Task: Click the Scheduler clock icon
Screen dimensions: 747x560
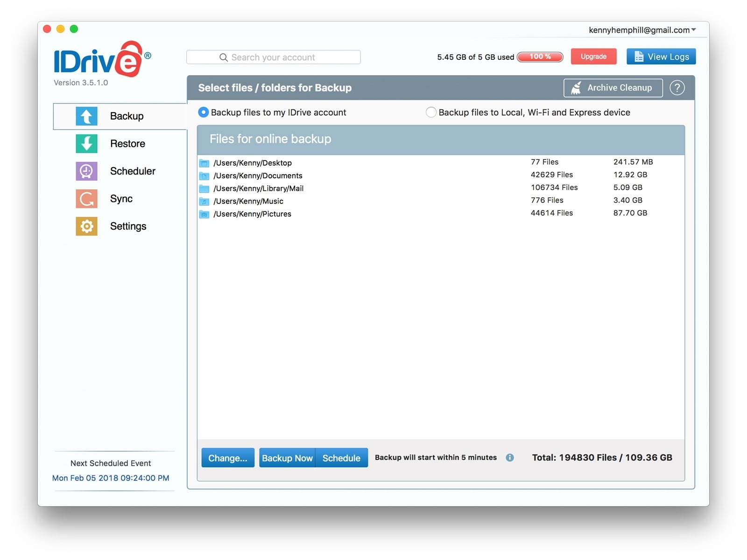Action: (86, 171)
